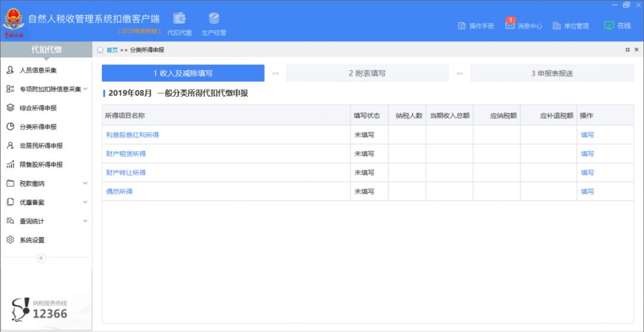The height and width of the screenshot is (332, 644).
Task: Switch to step 3 申报表报送
Action: [x=552, y=73]
